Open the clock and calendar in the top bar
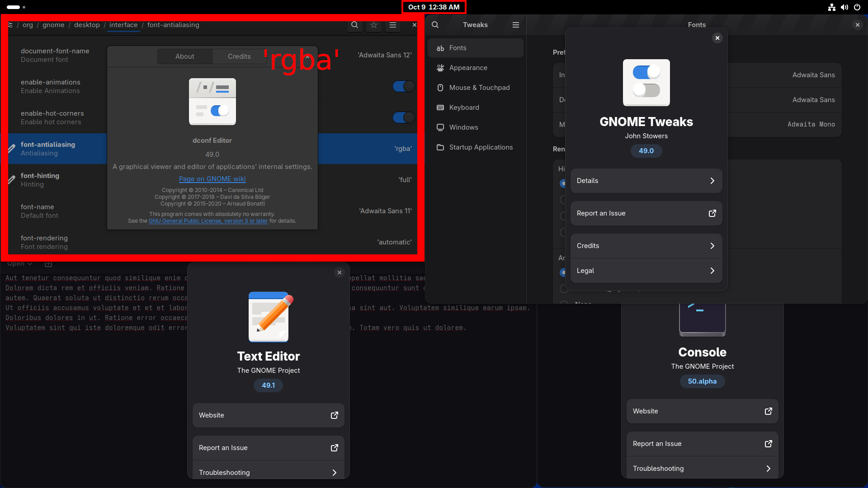 (434, 7)
